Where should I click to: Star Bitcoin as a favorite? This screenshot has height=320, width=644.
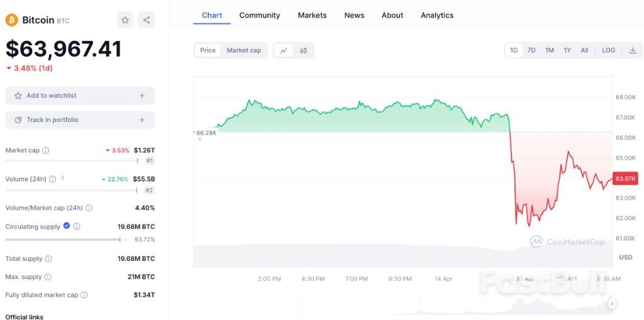[125, 20]
